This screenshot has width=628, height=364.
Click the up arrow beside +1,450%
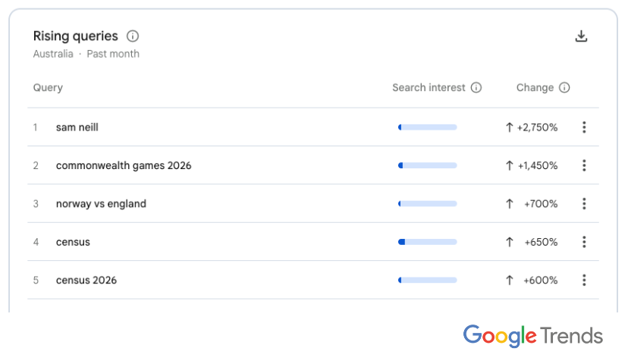(509, 165)
